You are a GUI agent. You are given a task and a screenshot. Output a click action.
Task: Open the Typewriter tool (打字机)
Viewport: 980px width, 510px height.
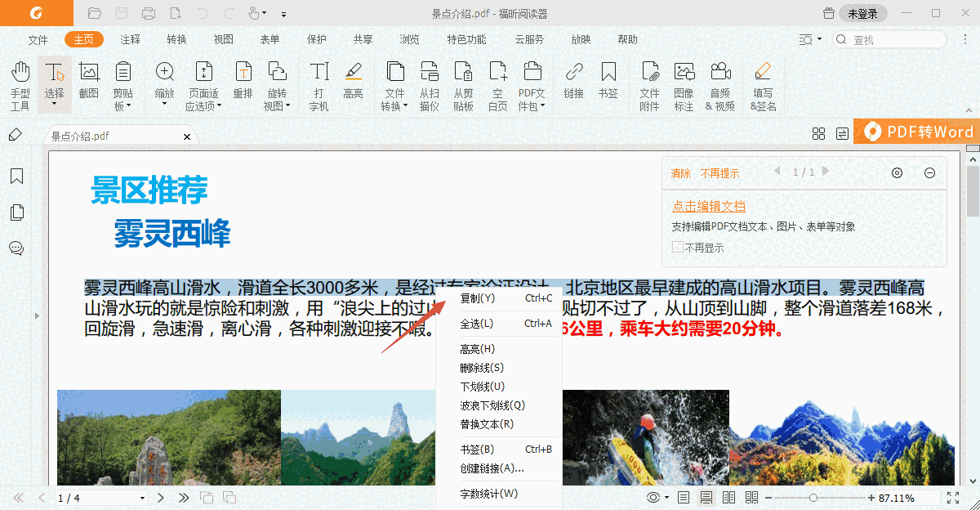point(318,85)
